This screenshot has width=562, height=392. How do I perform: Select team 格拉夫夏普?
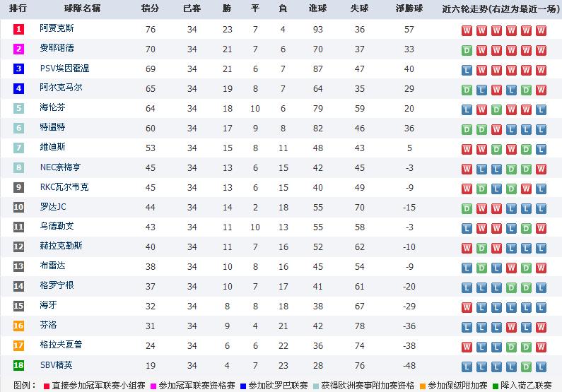point(61,345)
